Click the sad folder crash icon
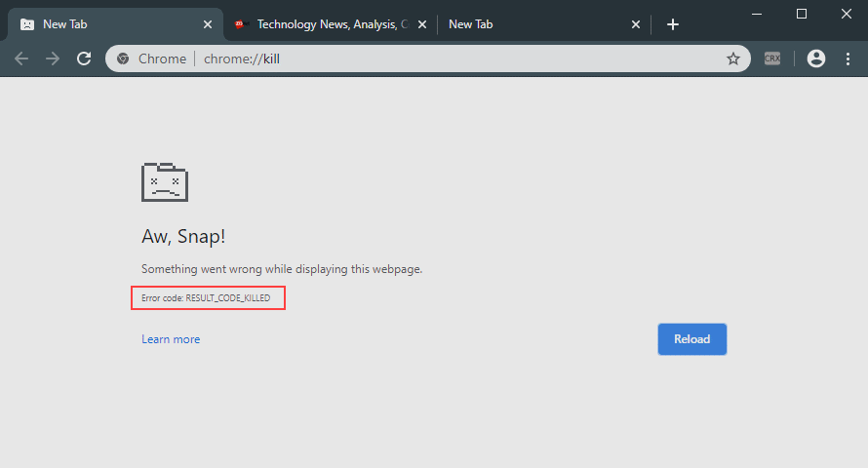The height and width of the screenshot is (468, 868). [165, 182]
